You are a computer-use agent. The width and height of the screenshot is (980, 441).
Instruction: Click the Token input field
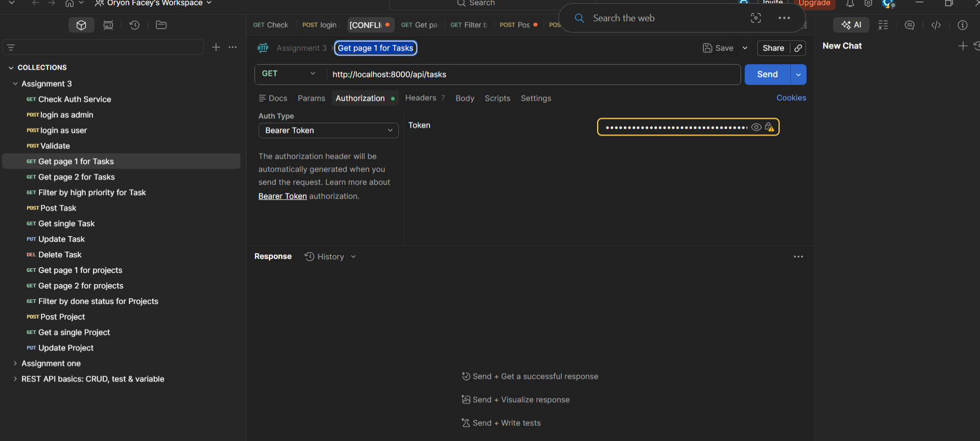[688, 127]
